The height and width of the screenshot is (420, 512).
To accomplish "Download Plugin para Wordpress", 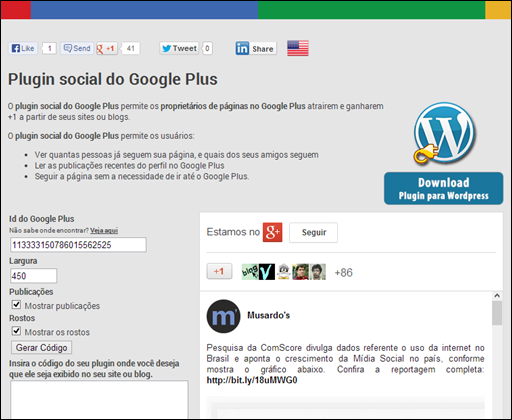I will point(444,188).
